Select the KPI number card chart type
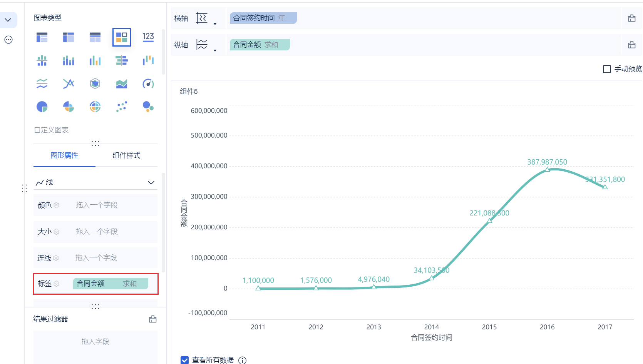 coord(148,37)
